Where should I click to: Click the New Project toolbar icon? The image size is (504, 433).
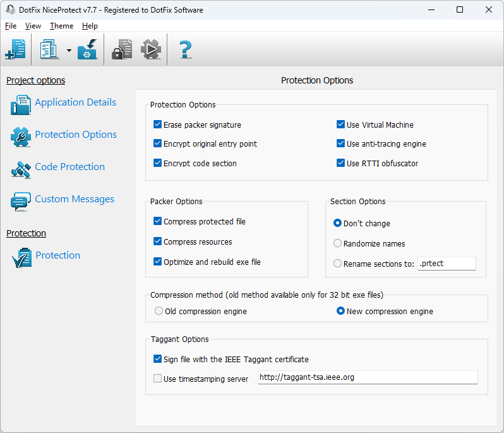[x=15, y=49]
